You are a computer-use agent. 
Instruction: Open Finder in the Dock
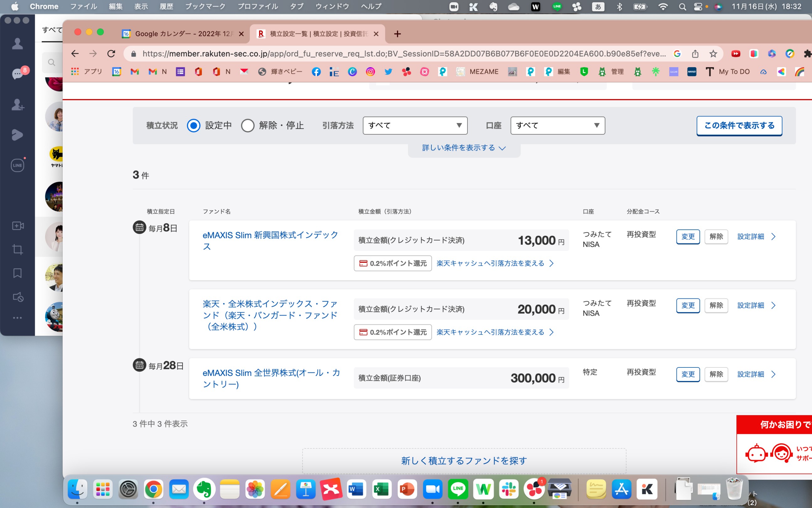(x=77, y=489)
